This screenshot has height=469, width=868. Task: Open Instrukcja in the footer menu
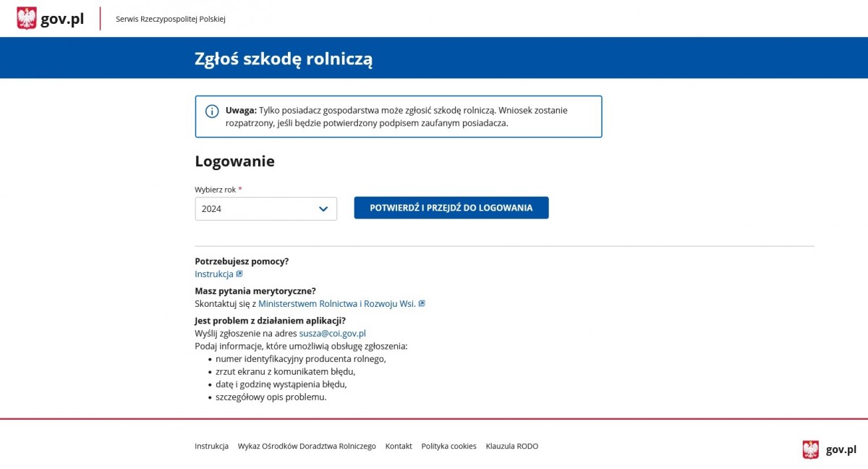(211, 447)
